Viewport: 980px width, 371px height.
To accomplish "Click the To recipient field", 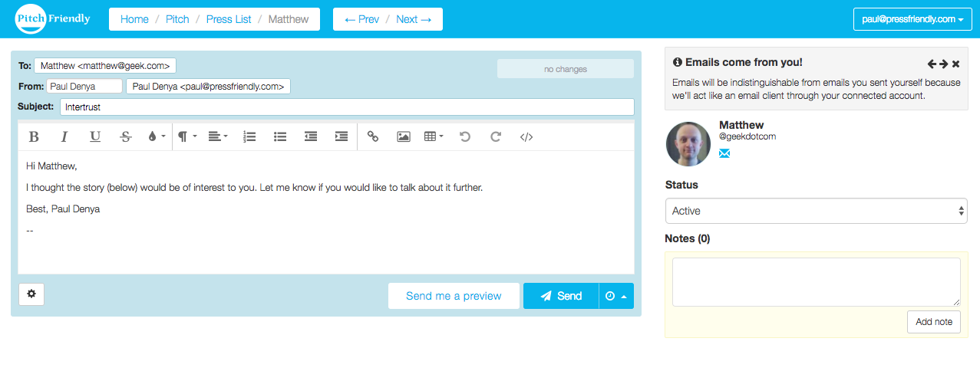I will [105, 66].
